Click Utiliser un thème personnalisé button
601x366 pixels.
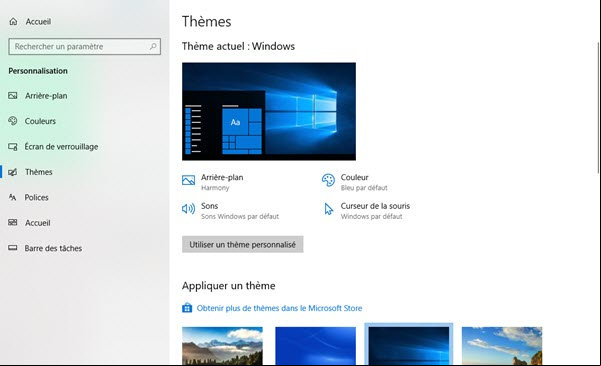[243, 245]
